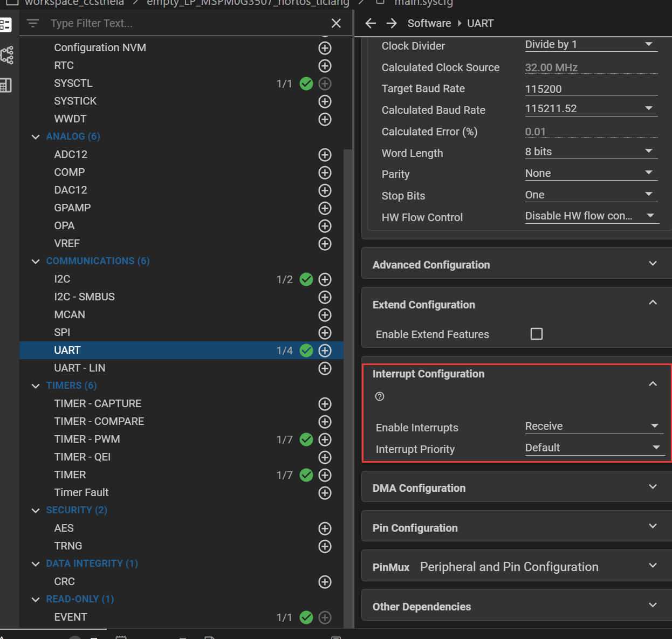Collapse the COMMUNICATIONS category
The image size is (672, 639).
(x=36, y=262)
